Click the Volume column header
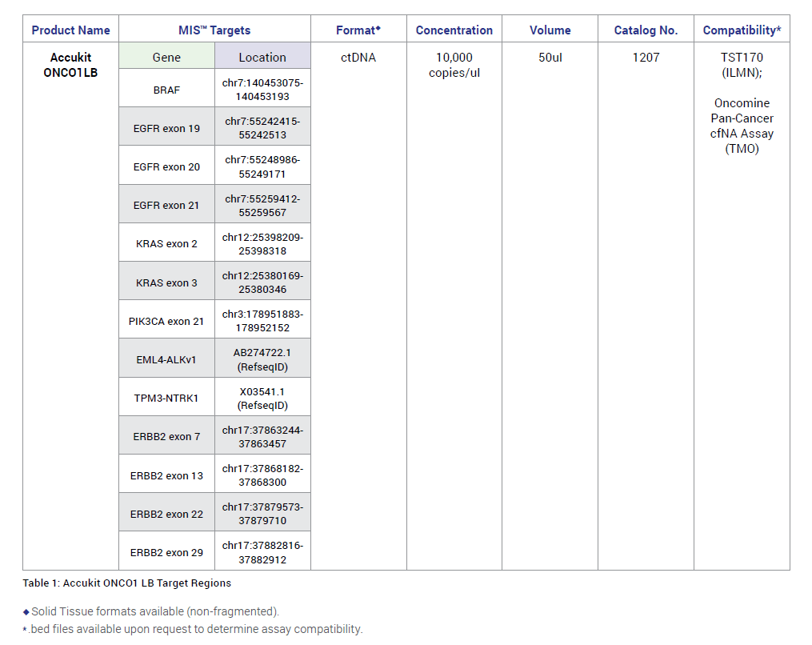Image resolution: width=812 pixels, height=645 pixels. pyautogui.click(x=550, y=30)
